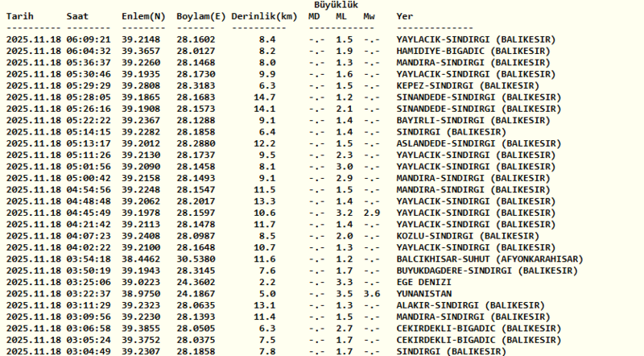Click location ALAKIR-SINDIRGI (BALIKESIR)
The image size is (644, 356).
click(471, 304)
